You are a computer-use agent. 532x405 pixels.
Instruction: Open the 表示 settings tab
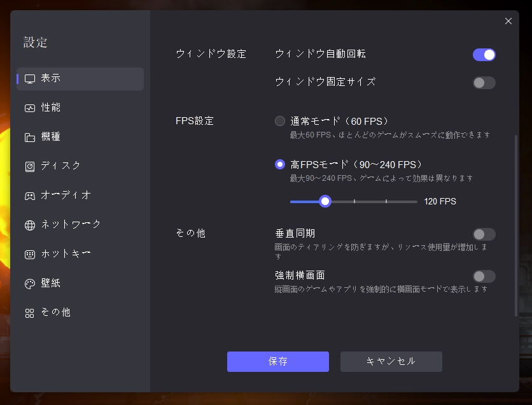80,79
